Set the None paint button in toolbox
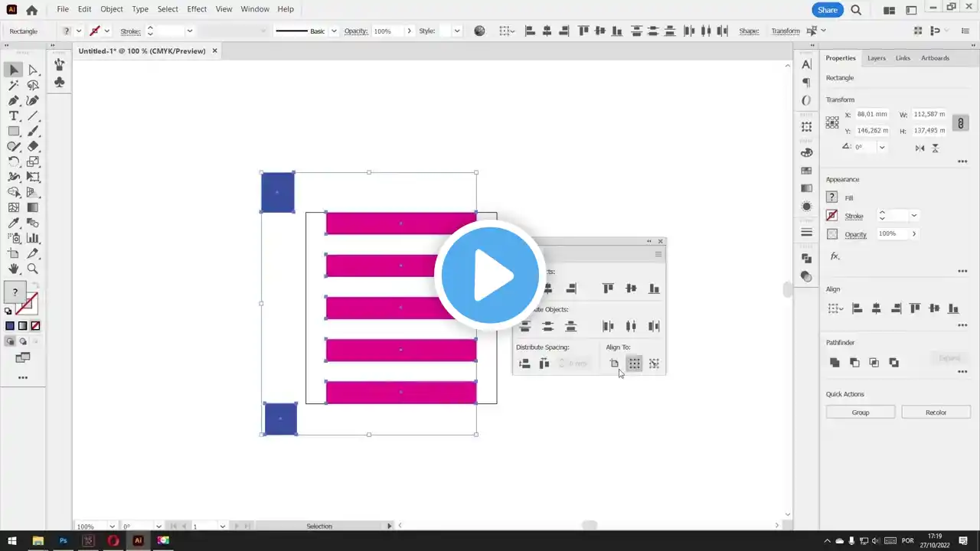Image resolution: width=980 pixels, height=551 pixels. (35, 326)
